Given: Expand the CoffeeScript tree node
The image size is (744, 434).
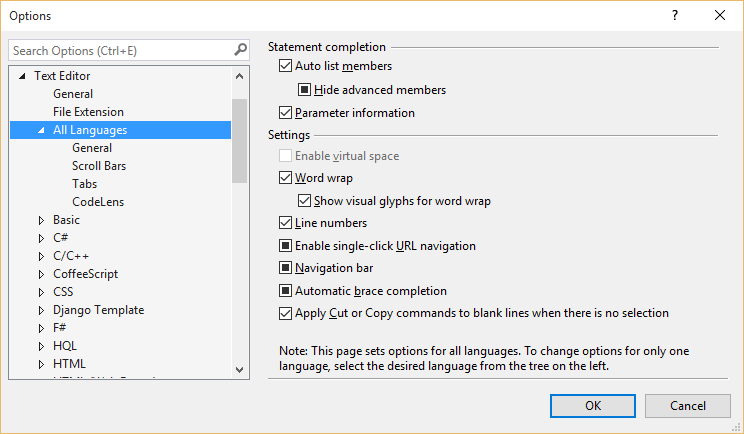Looking at the screenshot, I should click(41, 274).
